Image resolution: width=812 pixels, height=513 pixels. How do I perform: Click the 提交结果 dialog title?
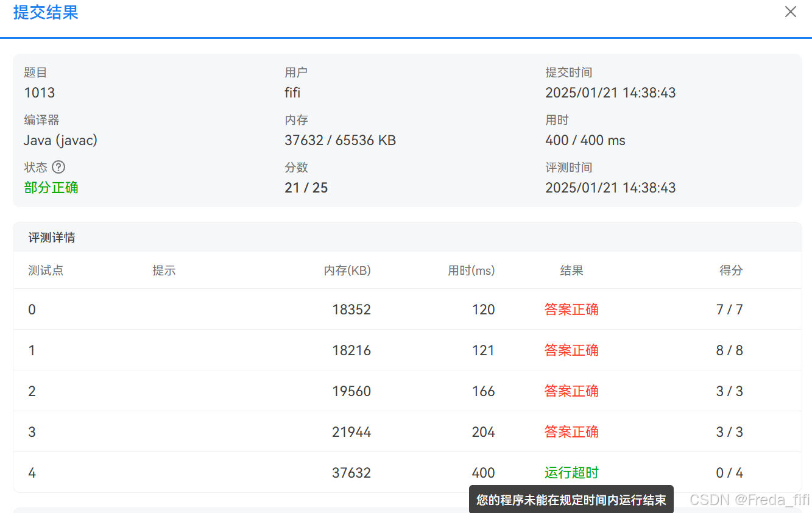[45, 13]
